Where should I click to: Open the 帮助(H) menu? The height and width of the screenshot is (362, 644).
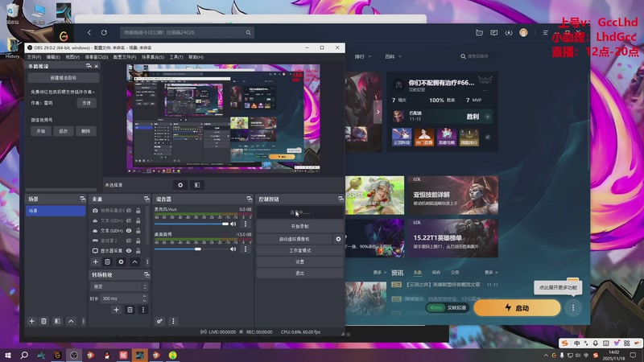coord(196,57)
